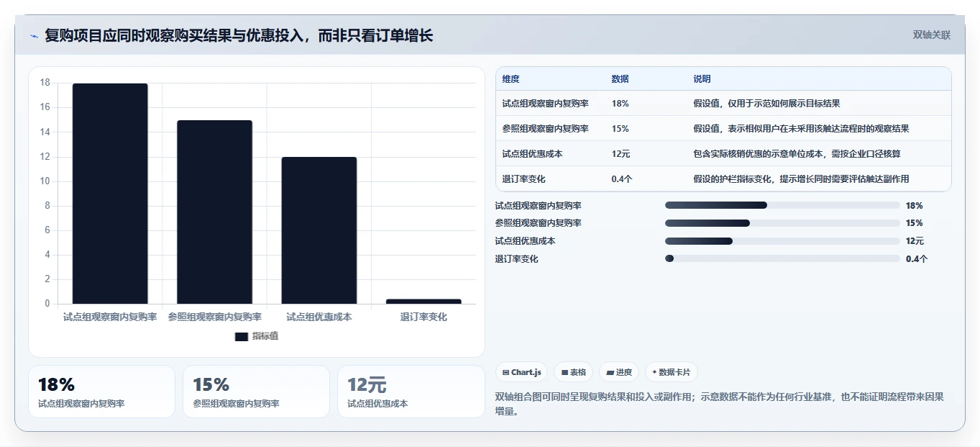Click the y-axis tick value 18

coord(45,83)
